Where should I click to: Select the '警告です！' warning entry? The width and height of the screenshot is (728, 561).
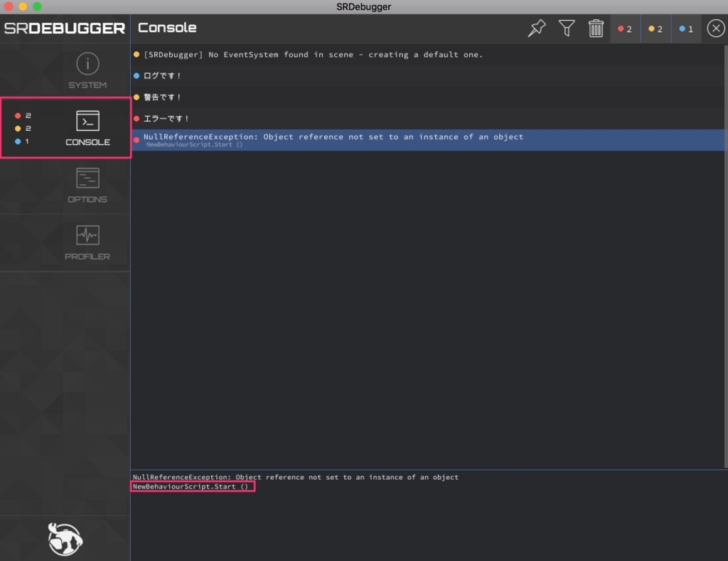pos(427,97)
